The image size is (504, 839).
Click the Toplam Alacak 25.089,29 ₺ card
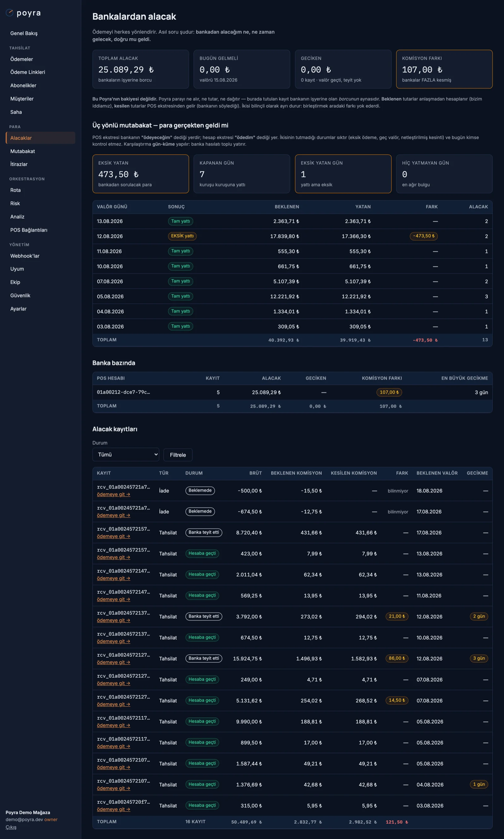tap(140, 69)
